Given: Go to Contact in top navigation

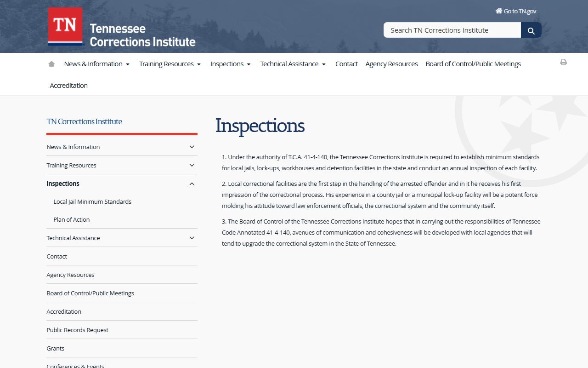Looking at the screenshot, I should (346, 64).
